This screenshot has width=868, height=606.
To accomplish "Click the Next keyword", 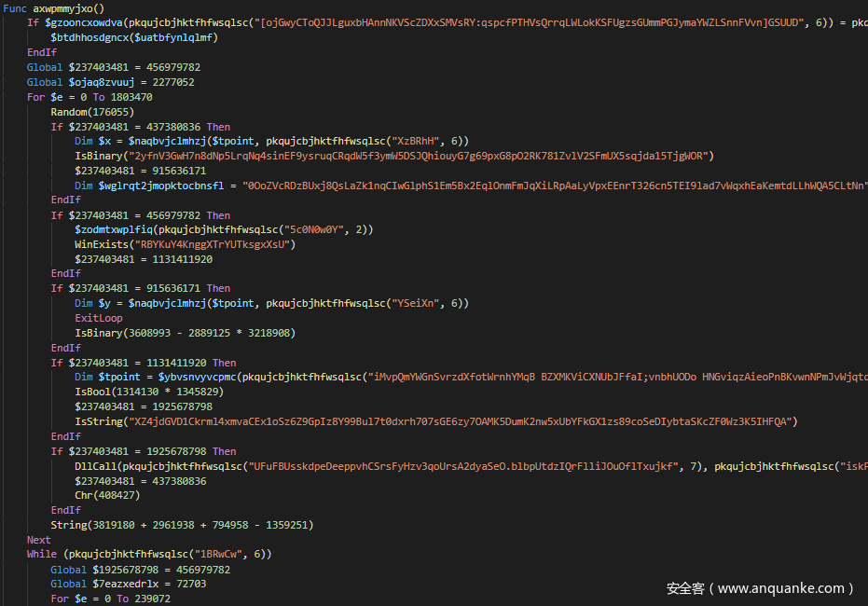I will [x=38, y=540].
